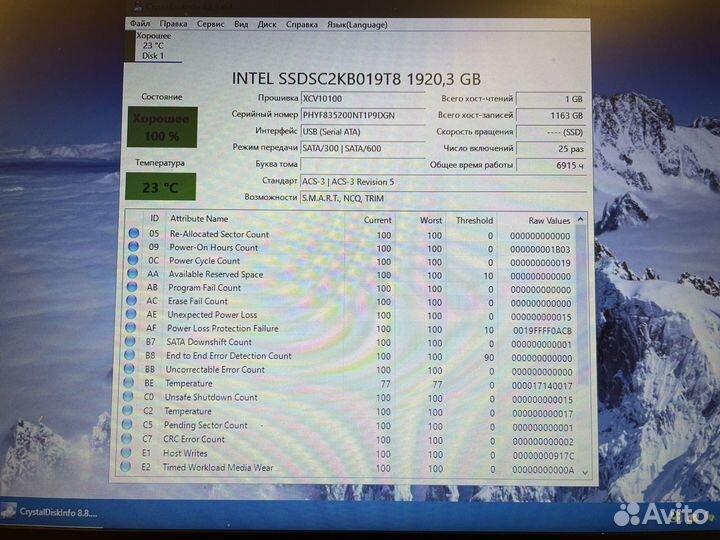Click the transfer mode field SATA/300 | SATA/600
The width and height of the screenshot is (720, 540).
tap(363, 148)
